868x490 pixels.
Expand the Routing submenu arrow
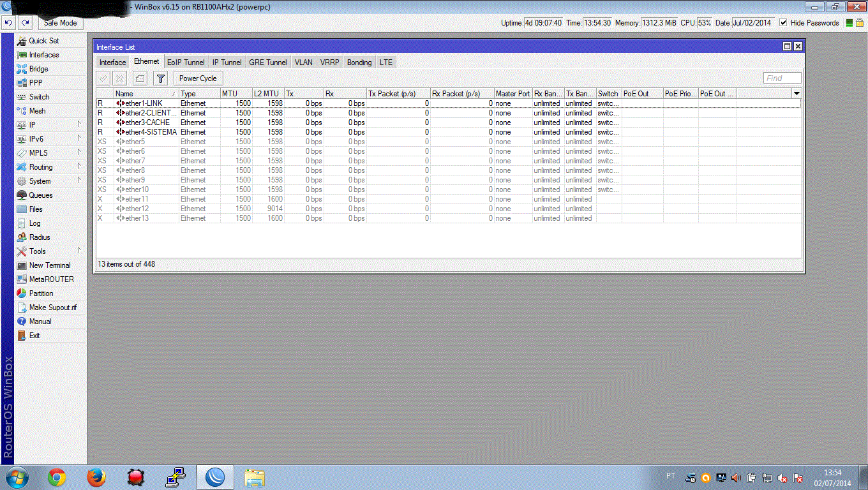click(79, 167)
